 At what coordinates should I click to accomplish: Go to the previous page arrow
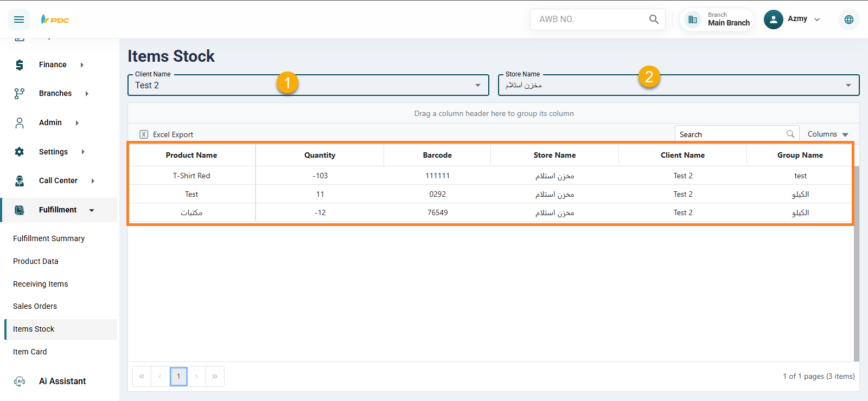coord(160,376)
